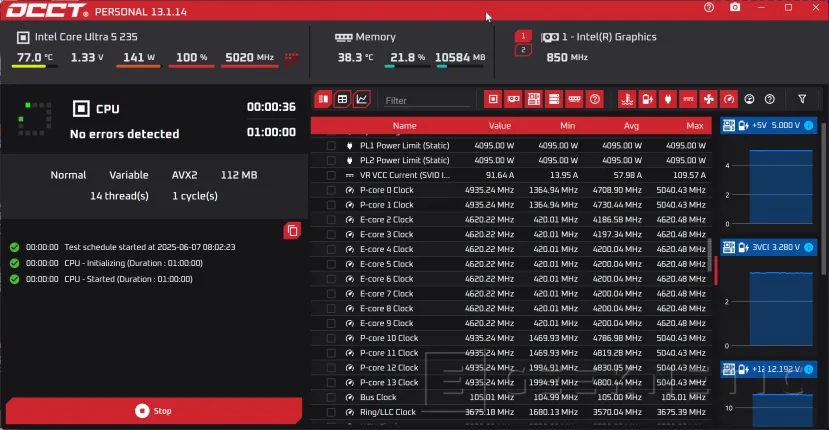Toggle the memory sensor filter icon

(x=574, y=99)
